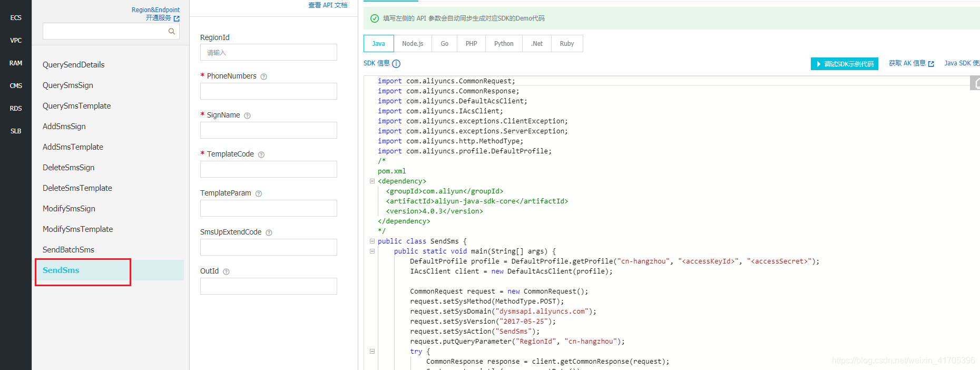Click the 调试SDK示例代码 button
The width and height of the screenshot is (980, 370).
pyautogui.click(x=845, y=64)
